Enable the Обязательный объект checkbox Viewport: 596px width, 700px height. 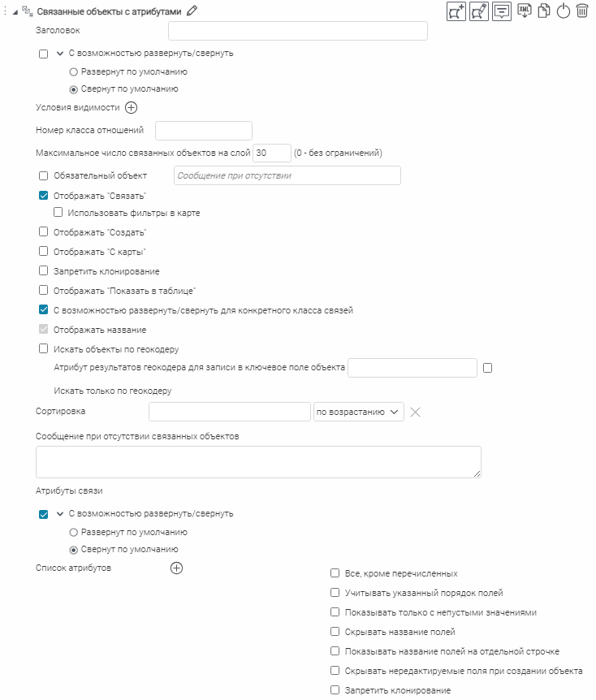44,175
